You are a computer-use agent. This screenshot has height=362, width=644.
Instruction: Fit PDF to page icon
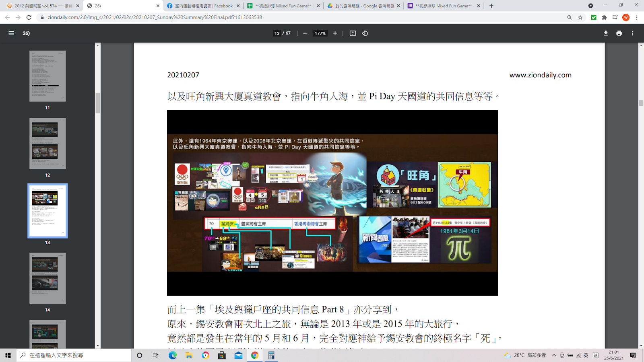[353, 33]
